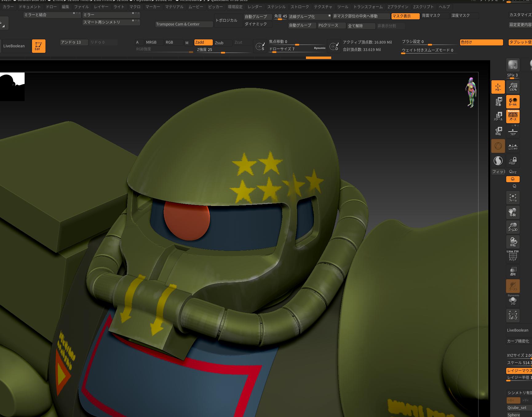The height and width of the screenshot is (417, 532).
Task: Toggle the レイジーマウス button
Action: (519, 371)
